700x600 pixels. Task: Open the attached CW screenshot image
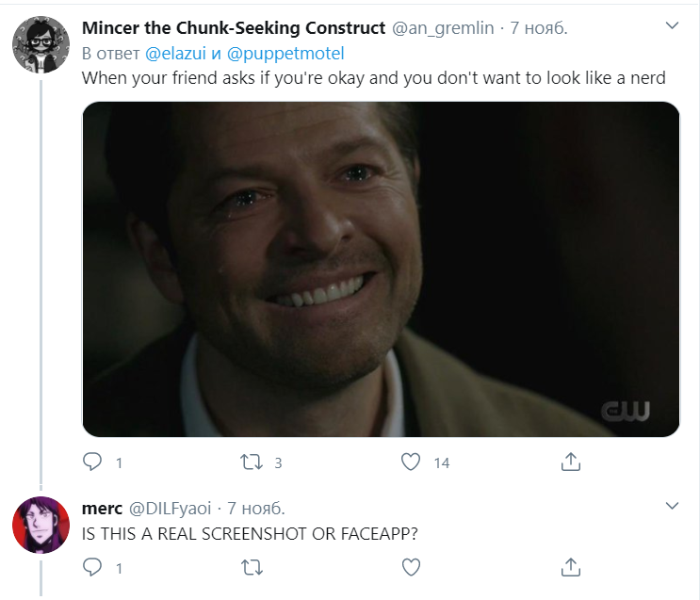tap(381, 269)
